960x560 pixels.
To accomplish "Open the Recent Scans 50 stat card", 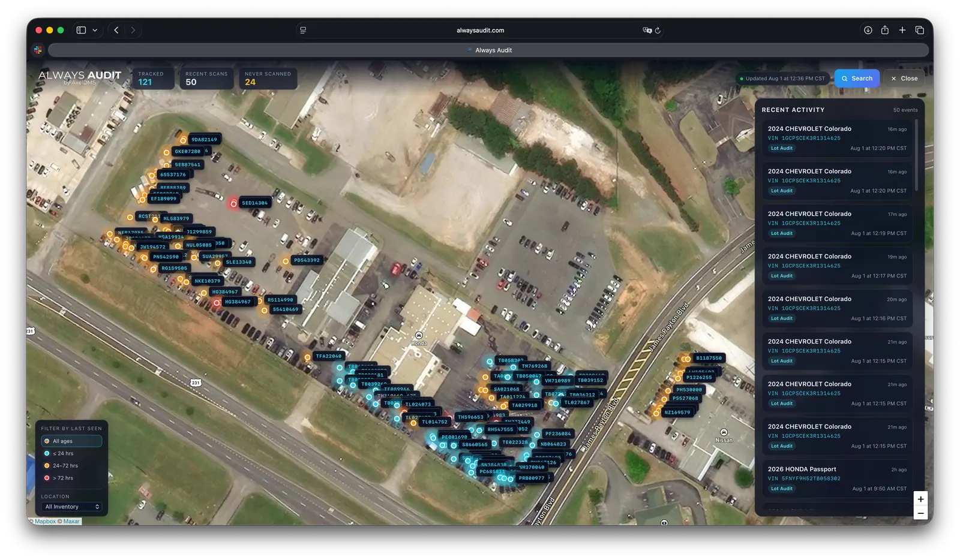I will [x=206, y=78].
